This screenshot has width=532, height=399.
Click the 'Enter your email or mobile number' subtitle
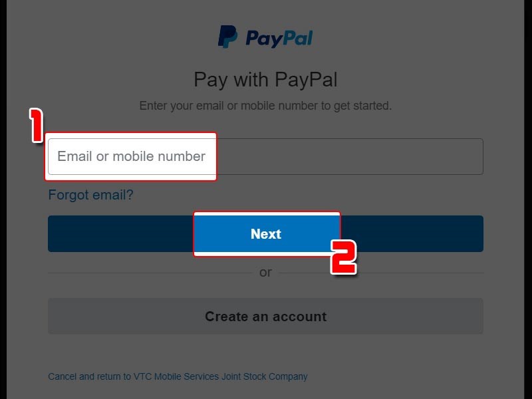265,106
